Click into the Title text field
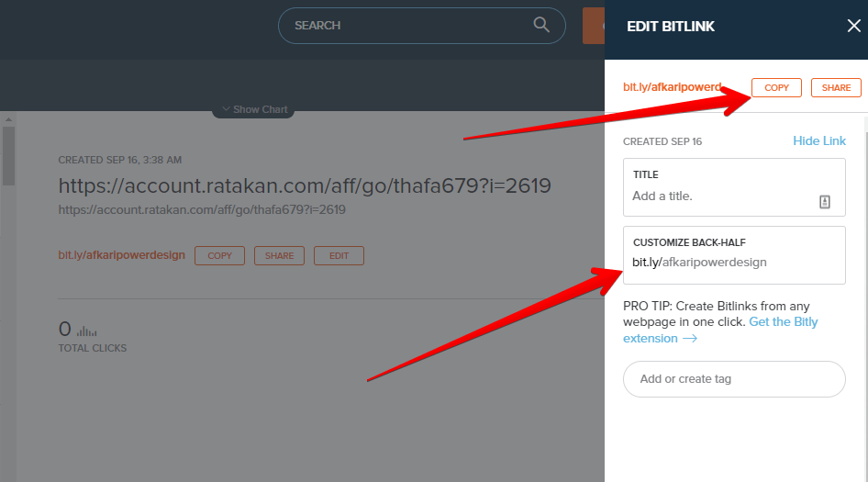 720,196
